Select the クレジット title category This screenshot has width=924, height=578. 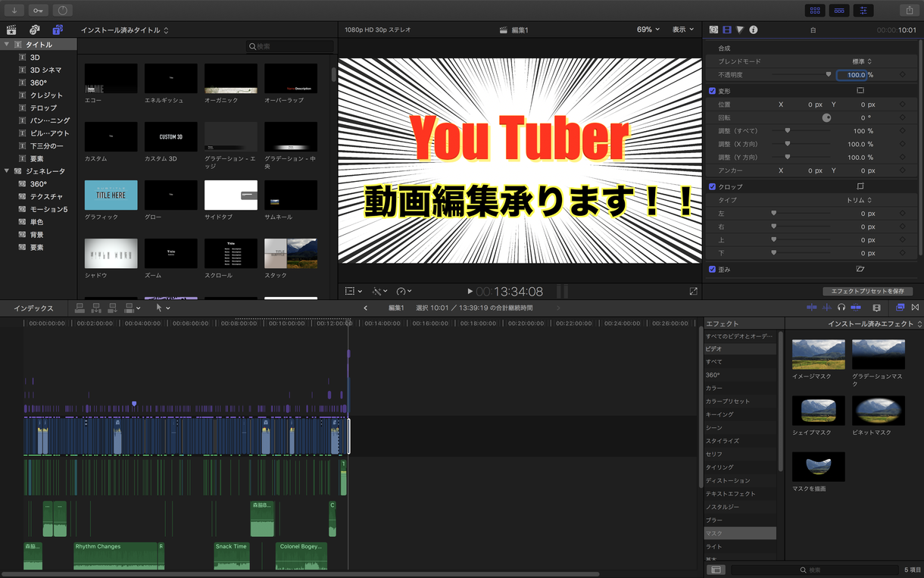click(46, 95)
